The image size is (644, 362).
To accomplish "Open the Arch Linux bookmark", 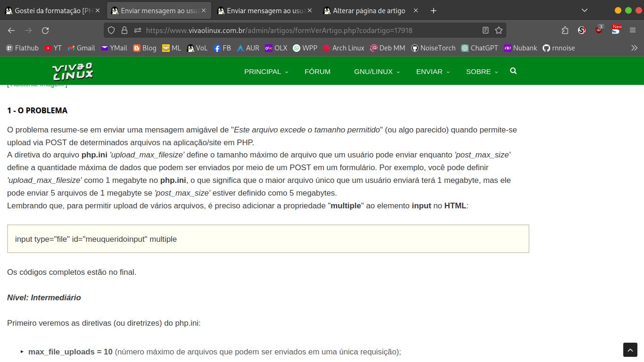I will 343,48.
